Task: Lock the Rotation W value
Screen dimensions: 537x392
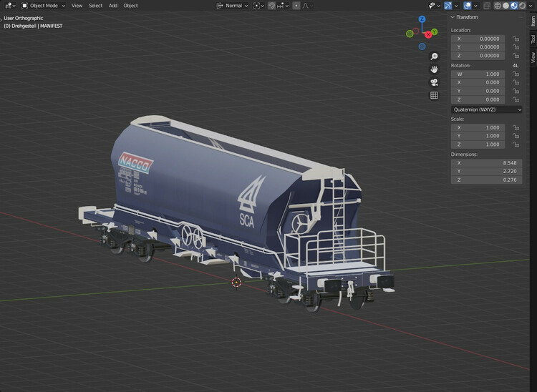Action: point(516,74)
